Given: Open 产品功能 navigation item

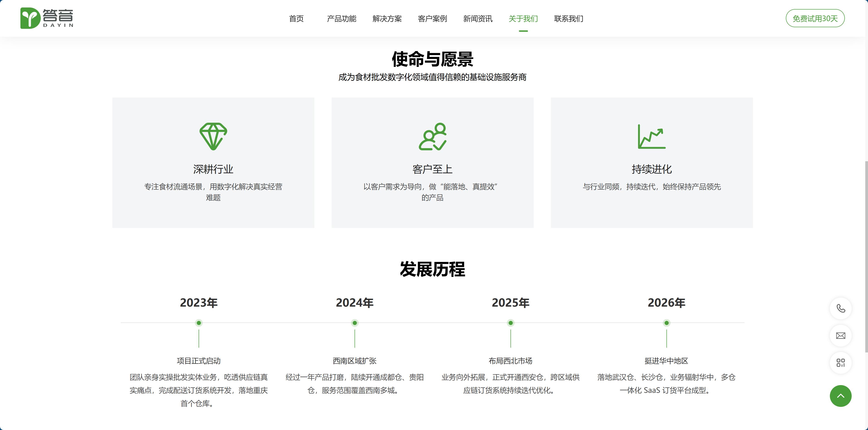Looking at the screenshot, I should pyautogui.click(x=342, y=19).
